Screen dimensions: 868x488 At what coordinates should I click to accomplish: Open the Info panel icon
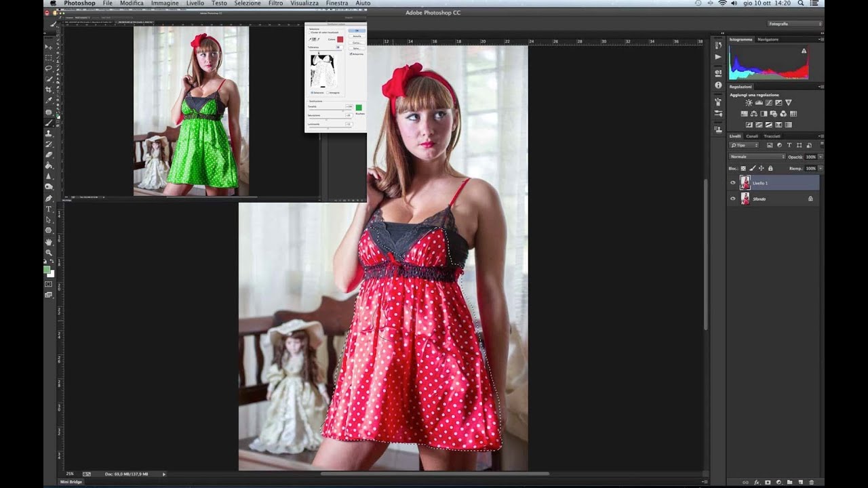click(x=718, y=85)
